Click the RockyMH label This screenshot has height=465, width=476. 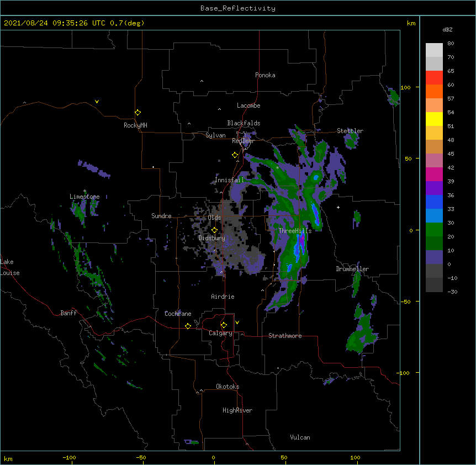[135, 125]
